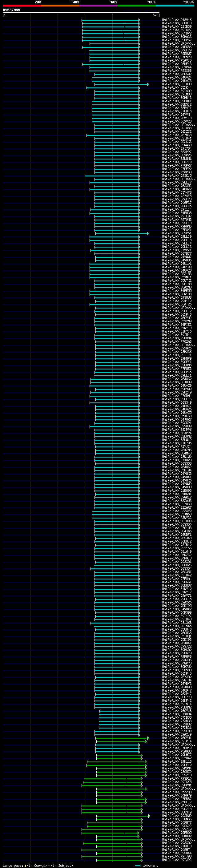Click hit label UniRef100_Q9SRW9
Viewport: 197px width, 868px height.
[177, 816]
